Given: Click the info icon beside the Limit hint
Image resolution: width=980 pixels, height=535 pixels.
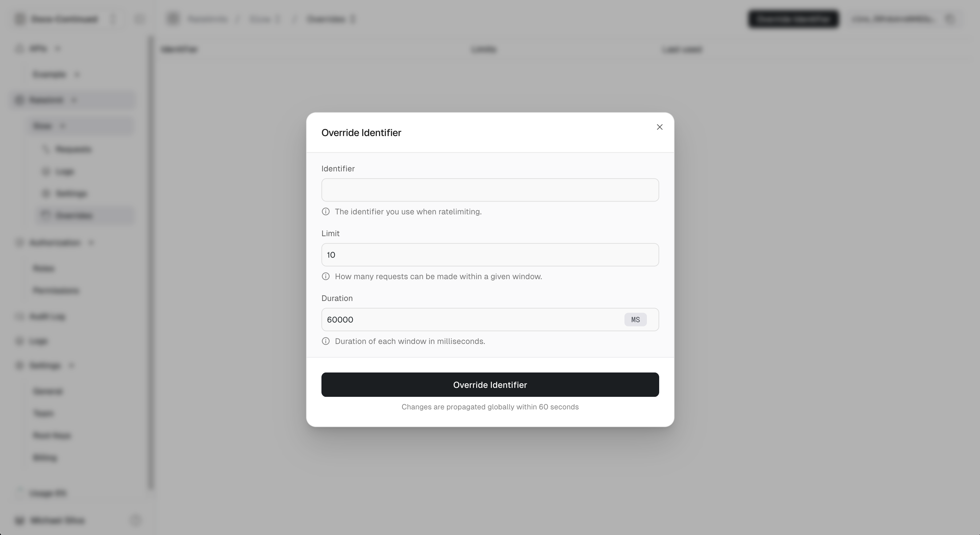Looking at the screenshot, I should point(326,276).
